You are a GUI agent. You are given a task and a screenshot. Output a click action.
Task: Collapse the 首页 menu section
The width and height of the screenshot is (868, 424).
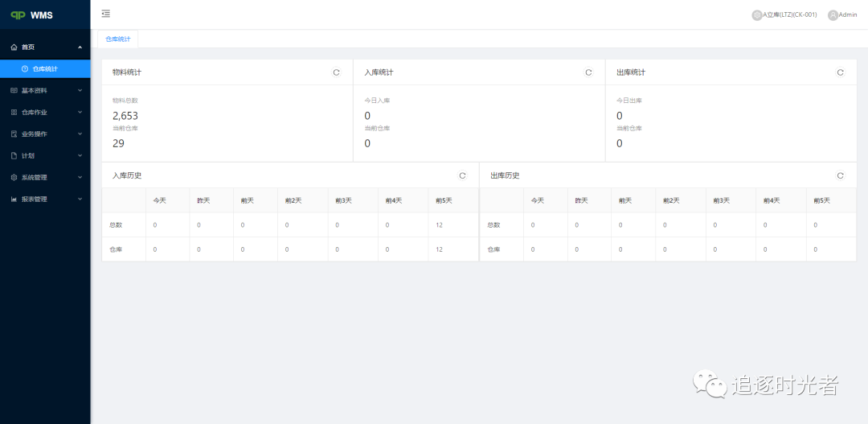[45, 47]
